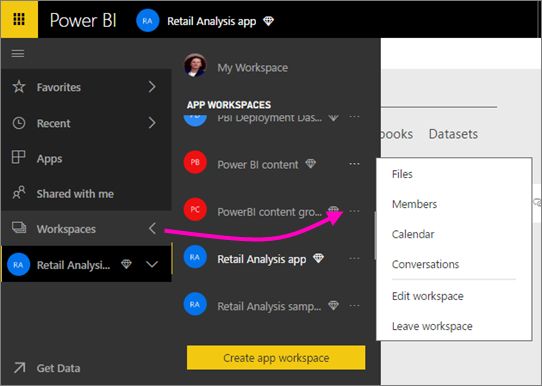
Task: Expand the Favorites flyout chevron
Action: pyautogui.click(x=152, y=87)
